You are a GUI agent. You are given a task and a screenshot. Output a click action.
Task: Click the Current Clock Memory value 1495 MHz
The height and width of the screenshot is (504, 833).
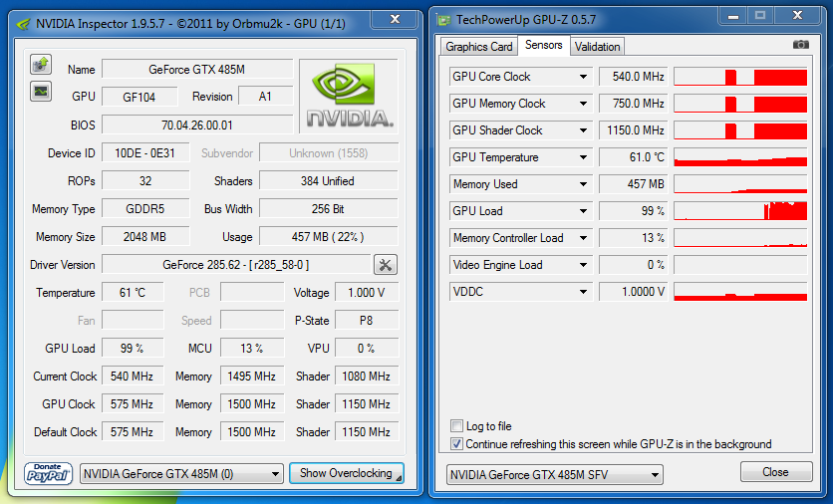coord(252,377)
